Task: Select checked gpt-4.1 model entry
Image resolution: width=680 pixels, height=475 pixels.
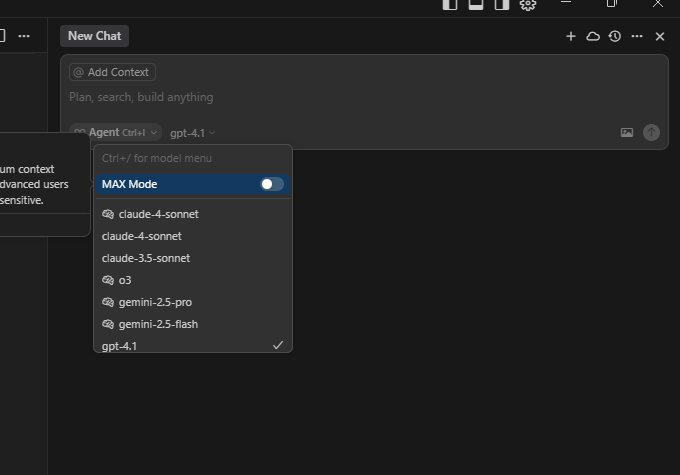Action: click(x=193, y=346)
